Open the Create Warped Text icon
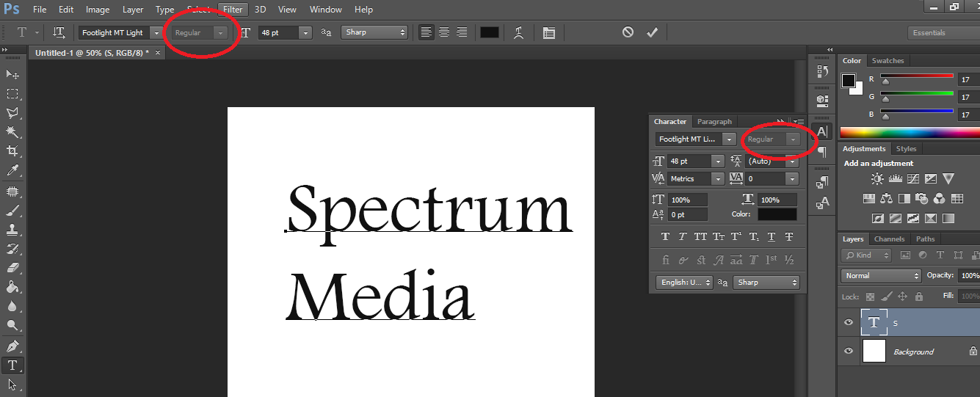This screenshot has width=980, height=397. coord(519,32)
